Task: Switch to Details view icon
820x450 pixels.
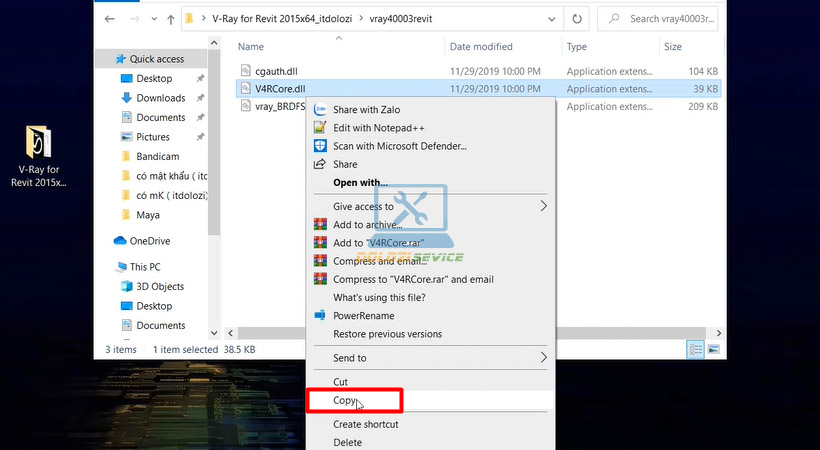Action: 696,350
